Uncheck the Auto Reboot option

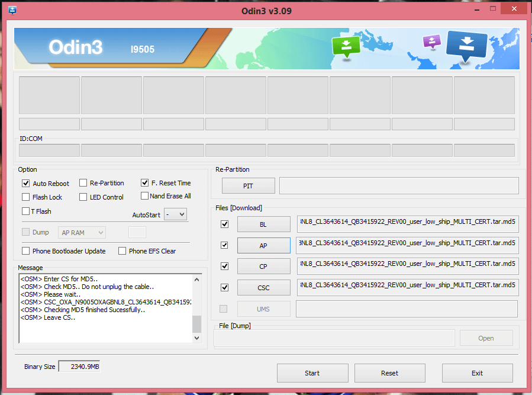coord(26,184)
